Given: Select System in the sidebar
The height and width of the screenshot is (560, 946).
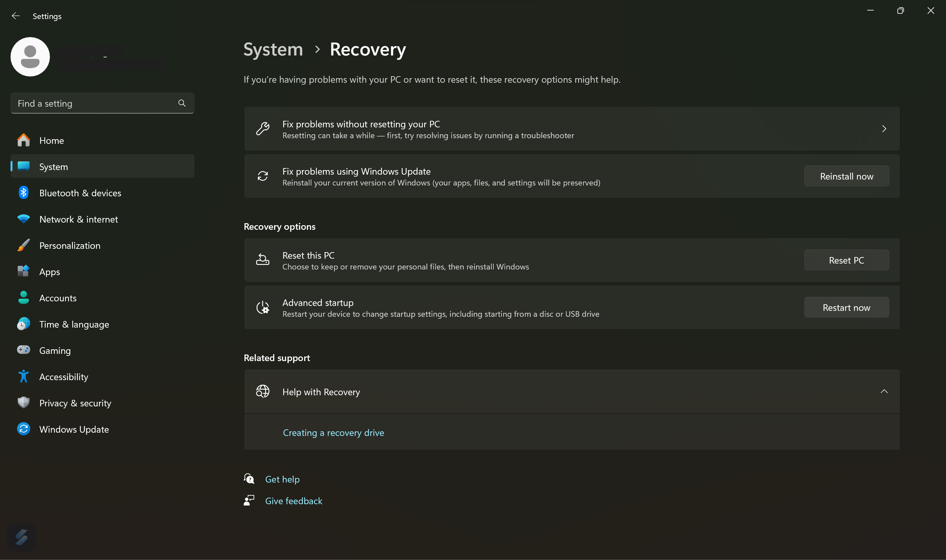Looking at the screenshot, I should click(x=102, y=166).
